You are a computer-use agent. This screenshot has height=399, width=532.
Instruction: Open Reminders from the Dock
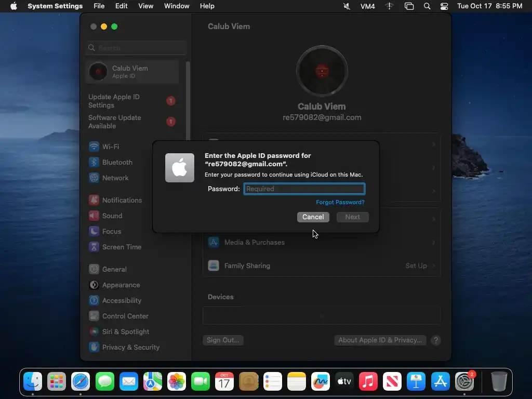coord(272,381)
